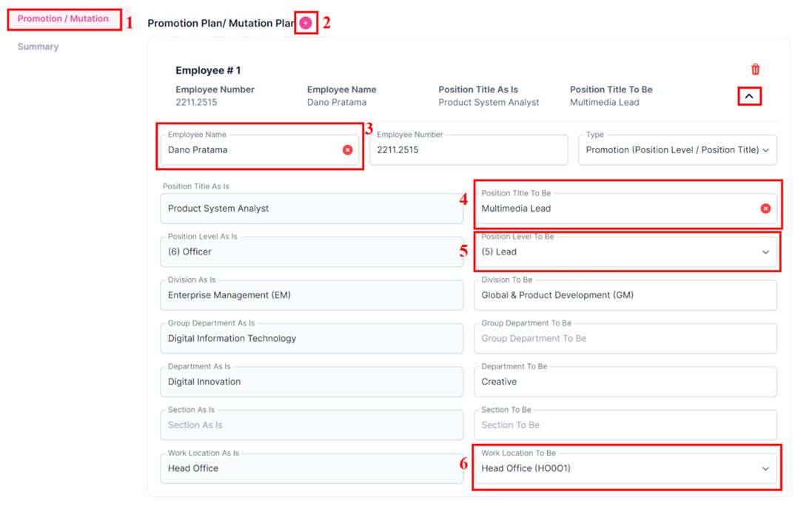Click the Position Title As Is field

pos(311,209)
